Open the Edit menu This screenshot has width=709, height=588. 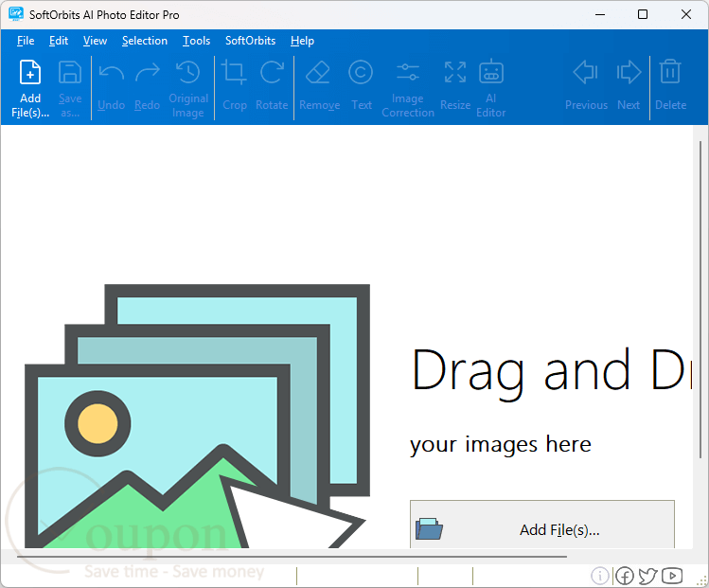pos(59,41)
